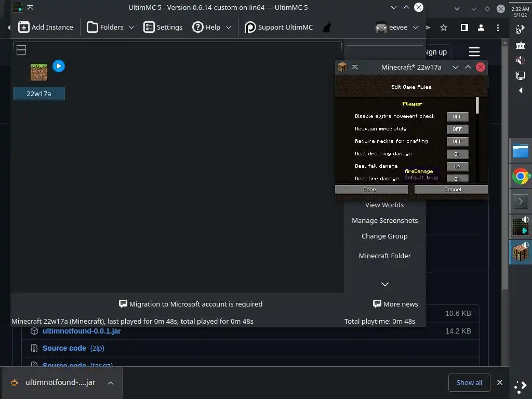Image resolution: width=532 pixels, height=399 pixels.
Task: Toggle Deal fall damage rule
Action: 457,167
